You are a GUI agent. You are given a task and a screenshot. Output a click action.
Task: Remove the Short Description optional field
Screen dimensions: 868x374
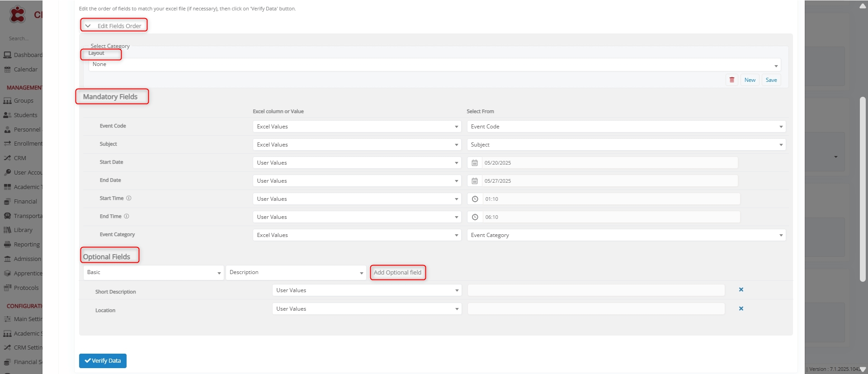pos(741,290)
